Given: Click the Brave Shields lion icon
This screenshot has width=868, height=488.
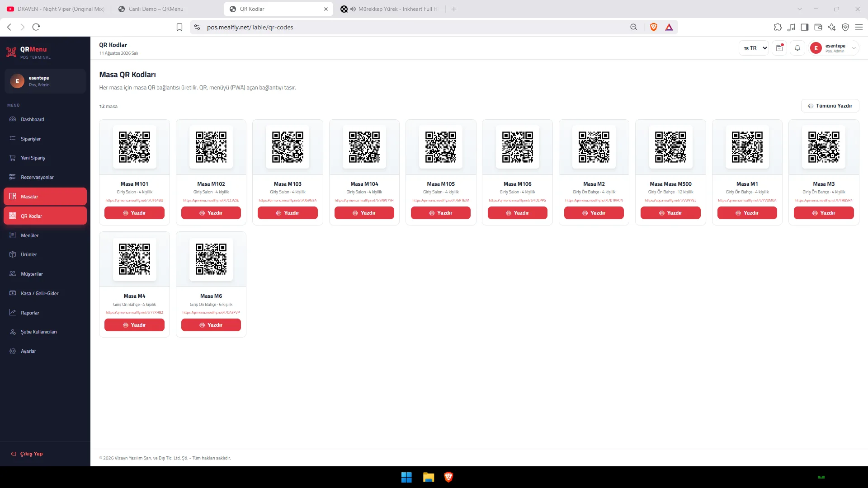Looking at the screenshot, I should point(654,27).
